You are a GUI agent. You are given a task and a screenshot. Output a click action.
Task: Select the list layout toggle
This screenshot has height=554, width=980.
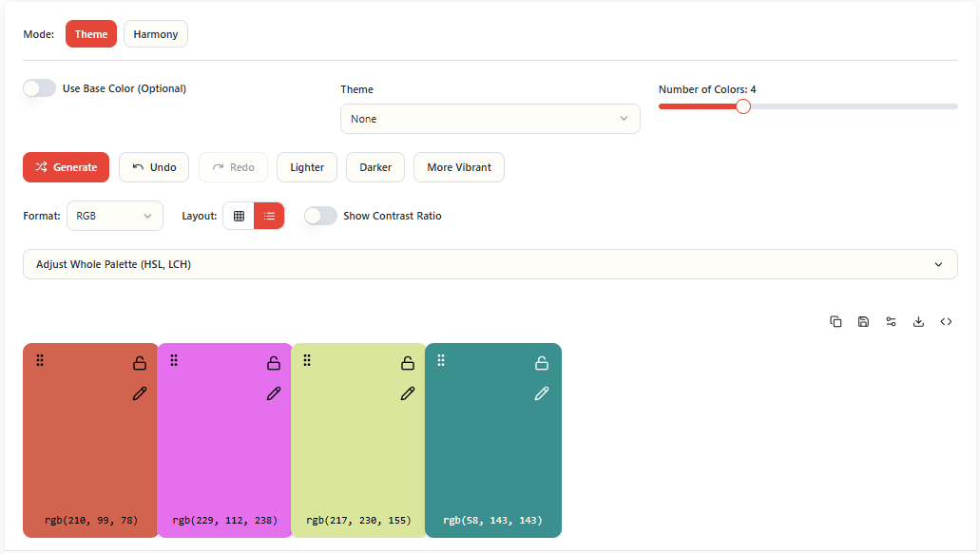tap(269, 216)
